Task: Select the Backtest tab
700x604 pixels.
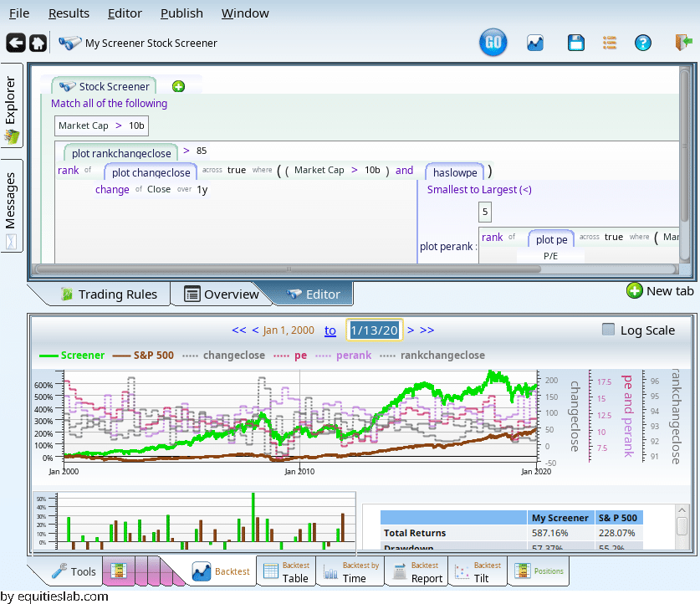Action: [222, 571]
